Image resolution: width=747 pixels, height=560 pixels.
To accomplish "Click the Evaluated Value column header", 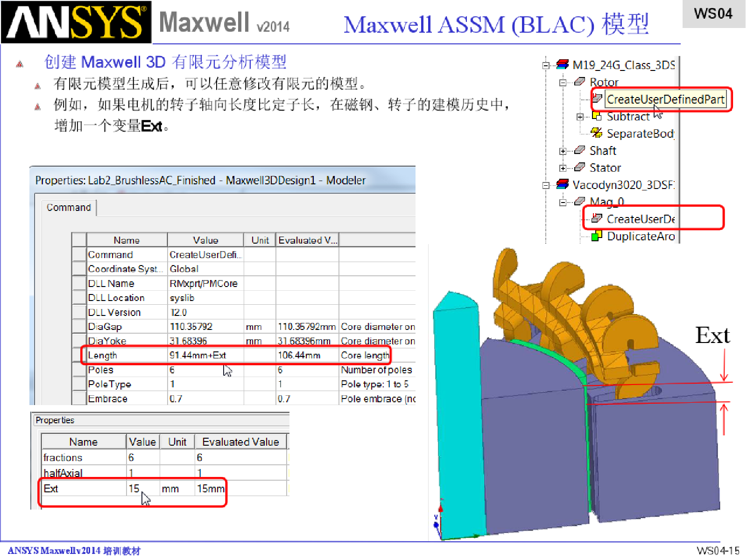I will point(240,442).
